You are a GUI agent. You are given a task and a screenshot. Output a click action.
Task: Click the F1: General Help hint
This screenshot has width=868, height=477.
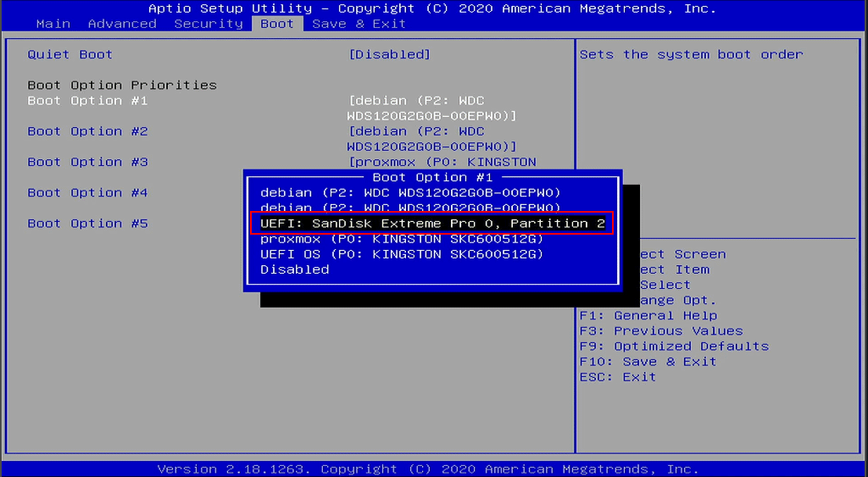coord(648,316)
